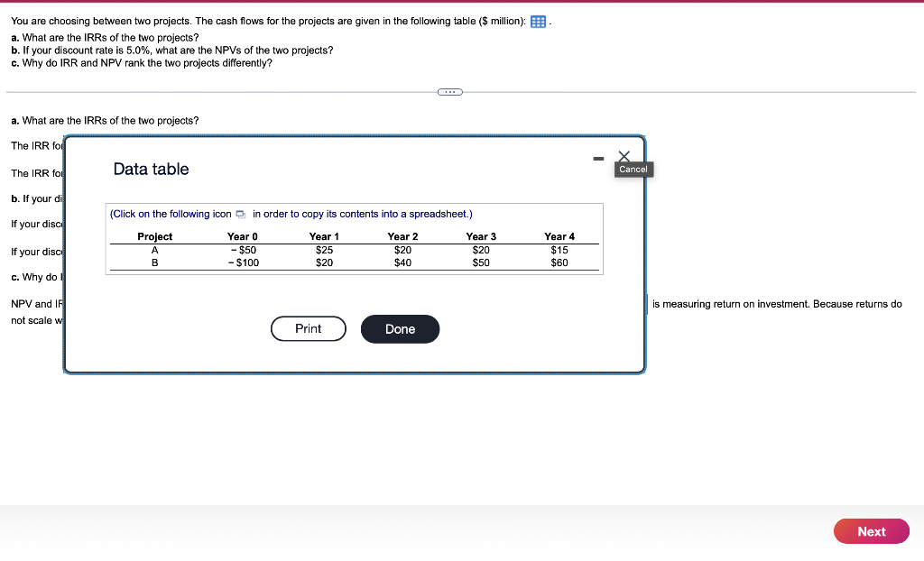Viewport: 924px width, 561px height.
Task: Click Project B's −$100 cash flow entry
Action: 242,262
